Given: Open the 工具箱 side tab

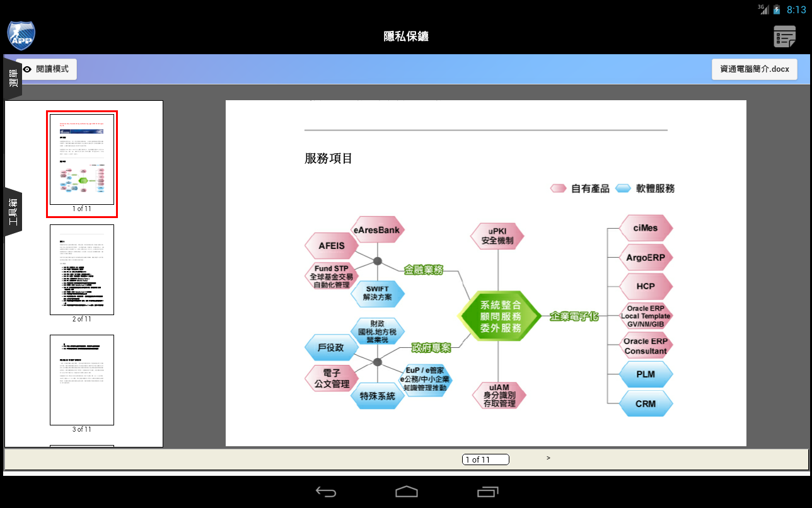Looking at the screenshot, I should point(13,212).
